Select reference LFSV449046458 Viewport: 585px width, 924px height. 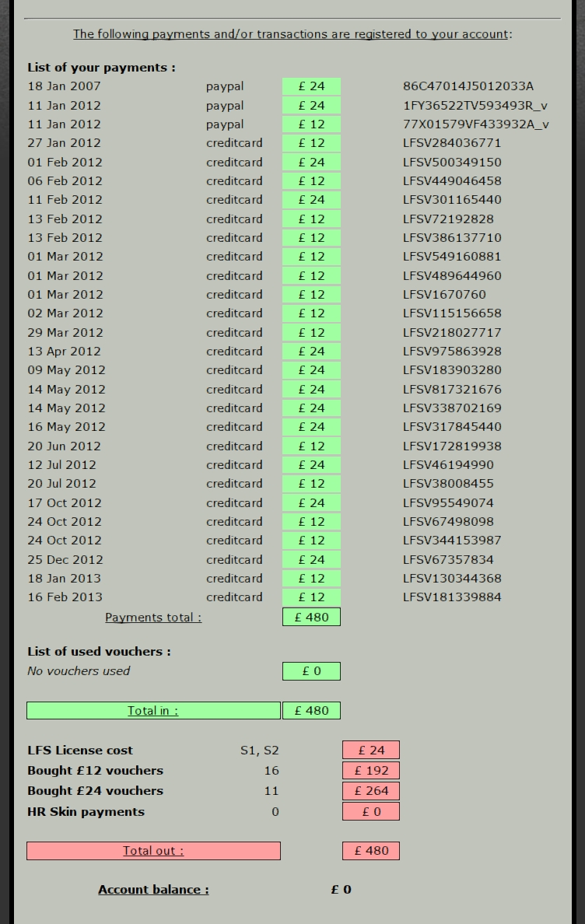(452, 181)
